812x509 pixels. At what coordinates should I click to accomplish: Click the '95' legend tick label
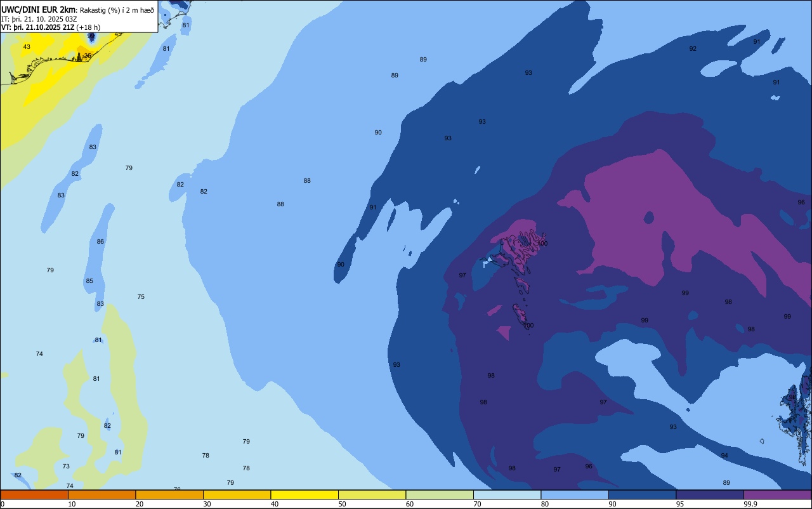pyautogui.click(x=680, y=504)
